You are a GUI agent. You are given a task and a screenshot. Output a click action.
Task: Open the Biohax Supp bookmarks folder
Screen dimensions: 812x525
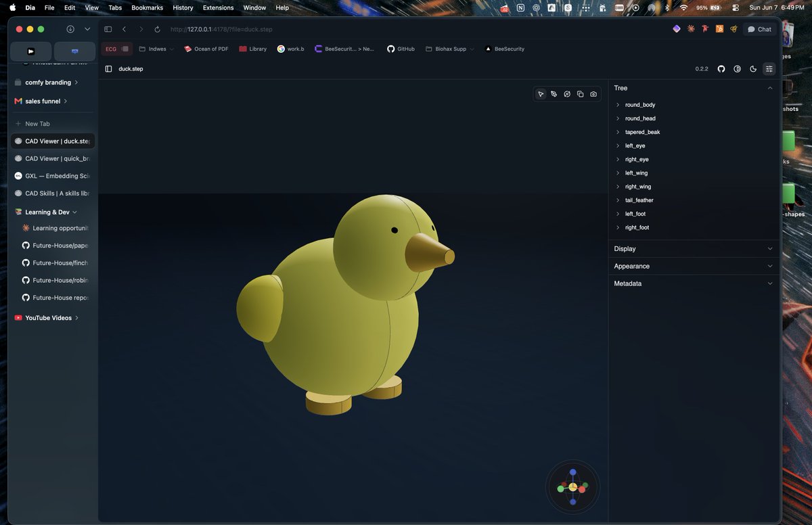click(450, 49)
